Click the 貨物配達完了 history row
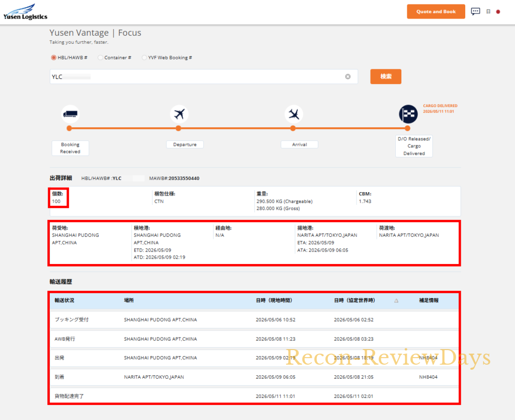The height and width of the screenshot is (420, 515). [254, 396]
